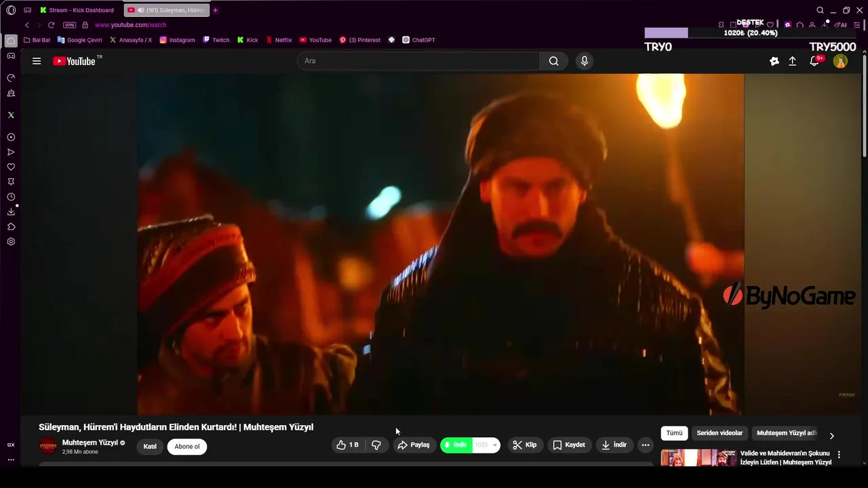Click the sidebar three-dots more button
868x488 pixels.
11,460
